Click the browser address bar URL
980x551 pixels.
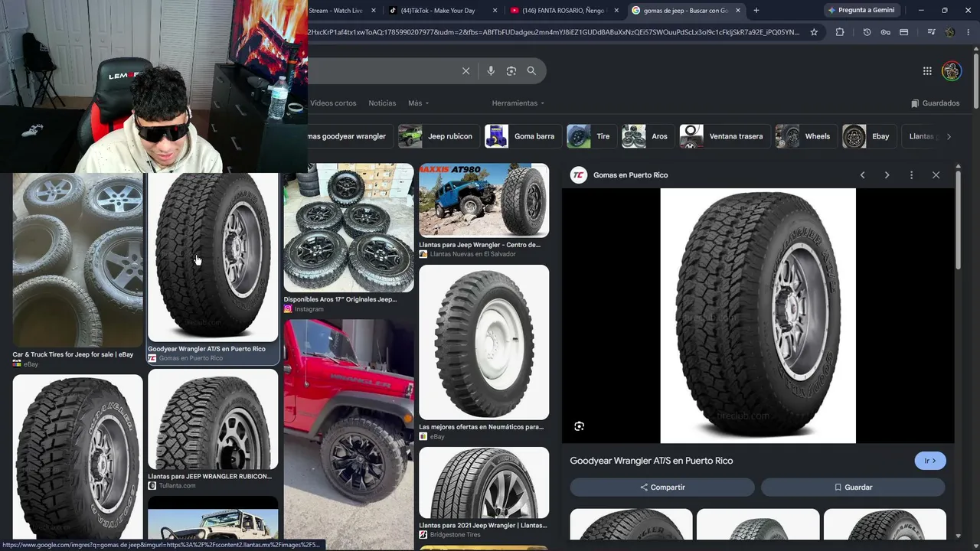[554, 32]
